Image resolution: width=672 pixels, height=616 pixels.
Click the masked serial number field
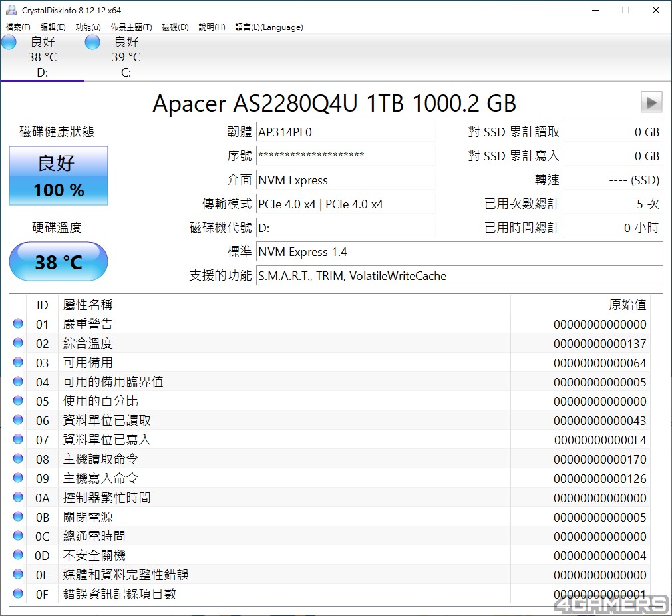coord(345,156)
